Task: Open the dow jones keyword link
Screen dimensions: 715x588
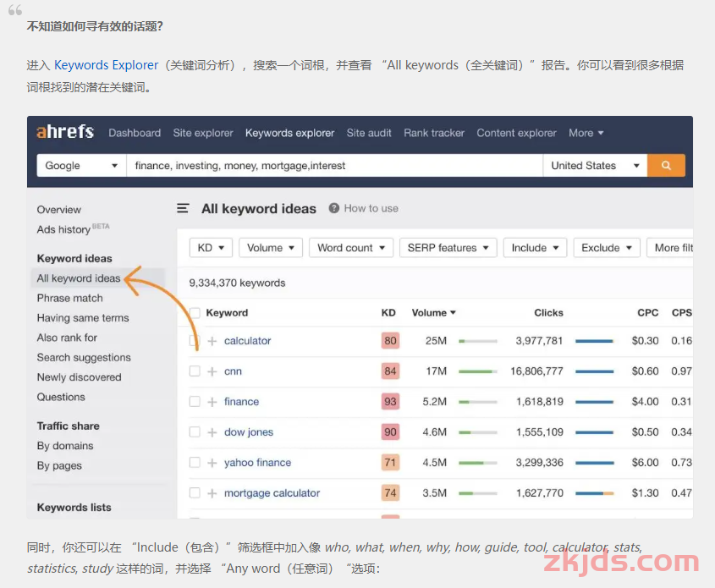Action: (x=249, y=432)
